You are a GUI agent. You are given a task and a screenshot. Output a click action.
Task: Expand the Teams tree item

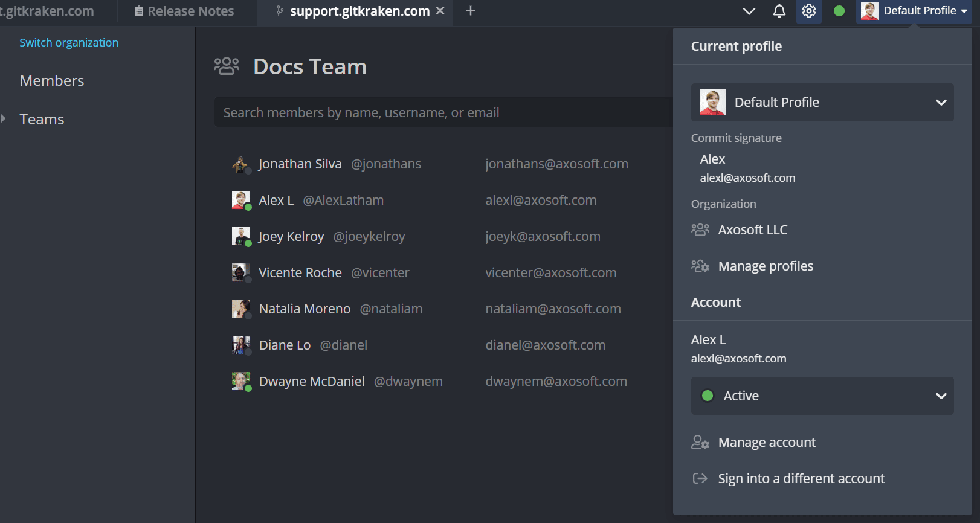(x=4, y=119)
